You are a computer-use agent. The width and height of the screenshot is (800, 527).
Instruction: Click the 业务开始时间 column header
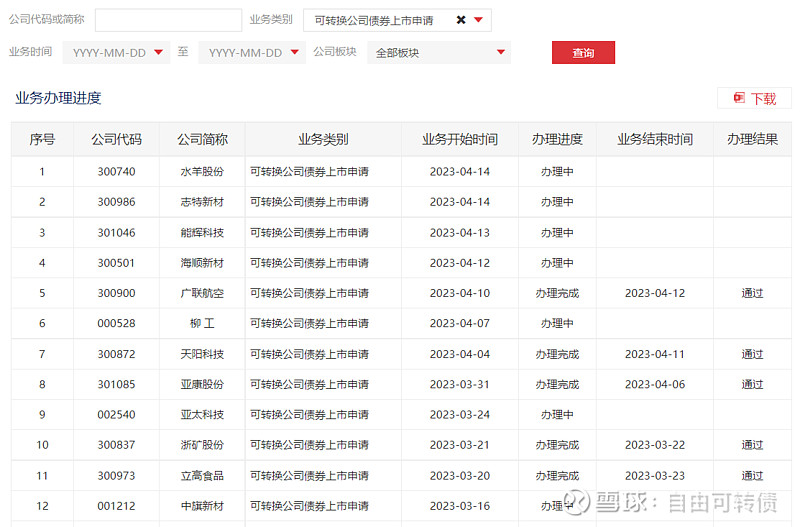460,139
